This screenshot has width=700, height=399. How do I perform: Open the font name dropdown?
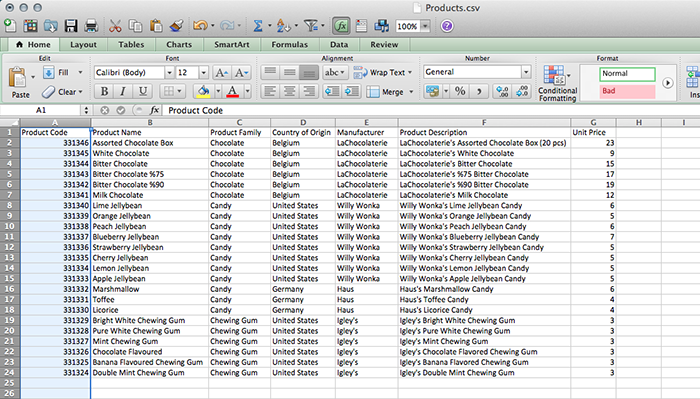[169, 72]
